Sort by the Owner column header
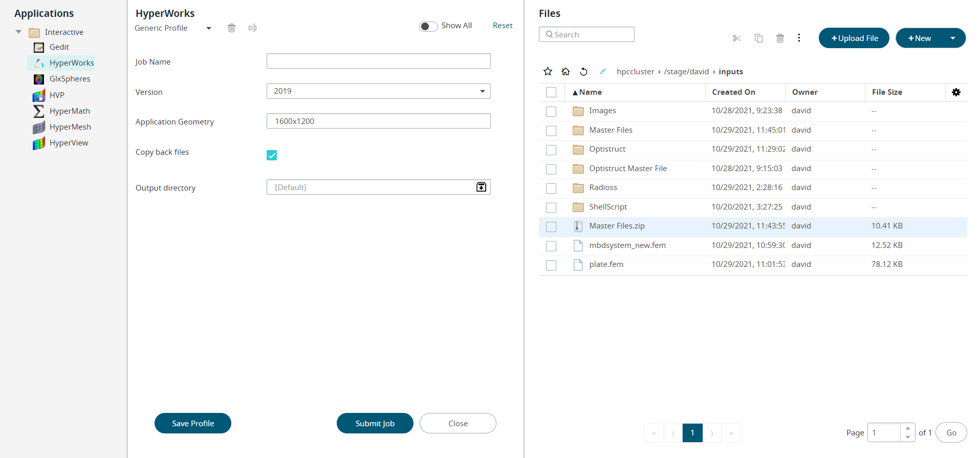 pyautogui.click(x=804, y=92)
